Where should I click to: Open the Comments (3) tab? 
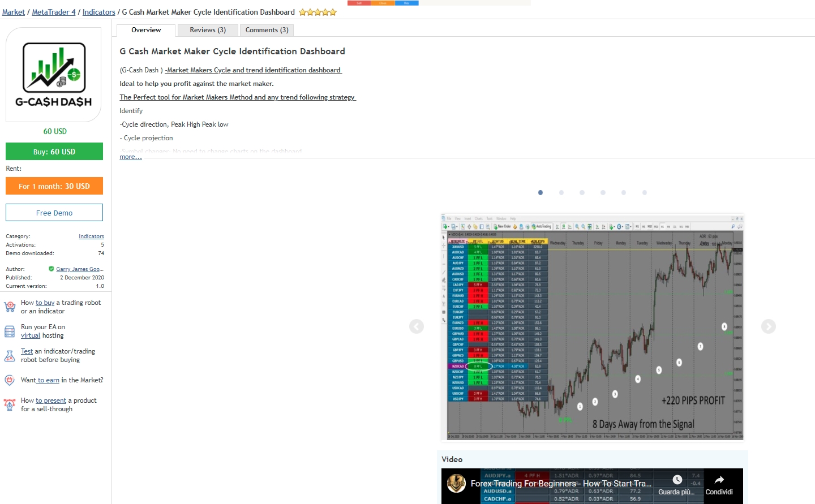pyautogui.click(x=267, y=30)
